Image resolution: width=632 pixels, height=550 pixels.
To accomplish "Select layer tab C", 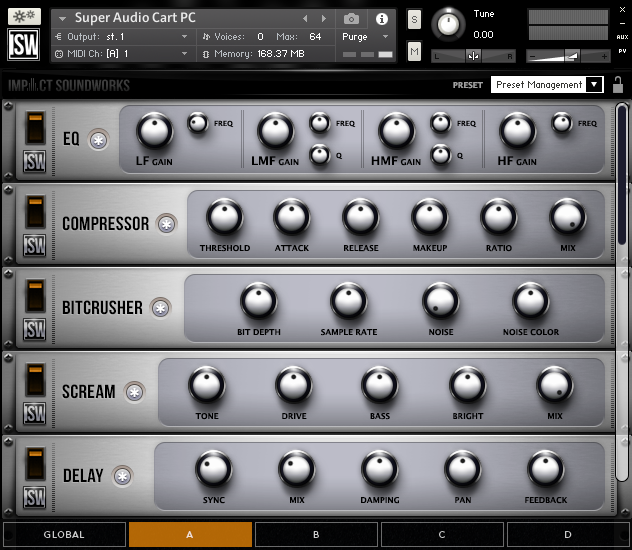I will pos(442,535).
